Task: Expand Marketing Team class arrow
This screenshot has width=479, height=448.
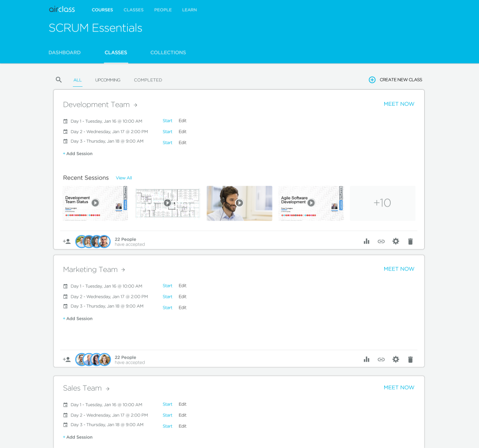Action: coord(123,270)
